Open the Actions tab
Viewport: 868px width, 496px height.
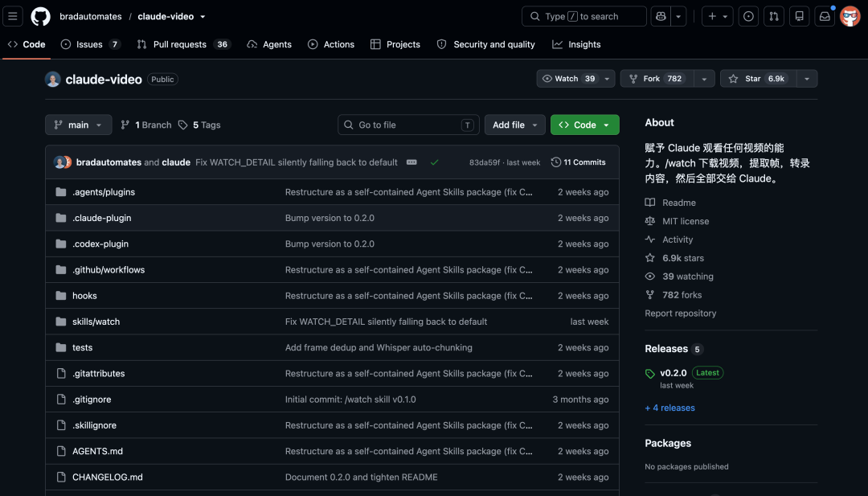(x=331, y=44)
